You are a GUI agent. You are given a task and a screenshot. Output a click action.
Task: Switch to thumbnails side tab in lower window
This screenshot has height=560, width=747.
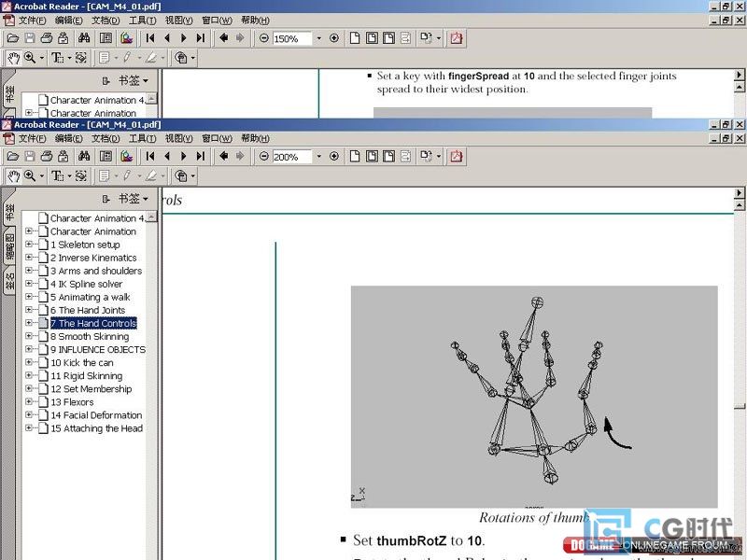[x=9, y=246]
